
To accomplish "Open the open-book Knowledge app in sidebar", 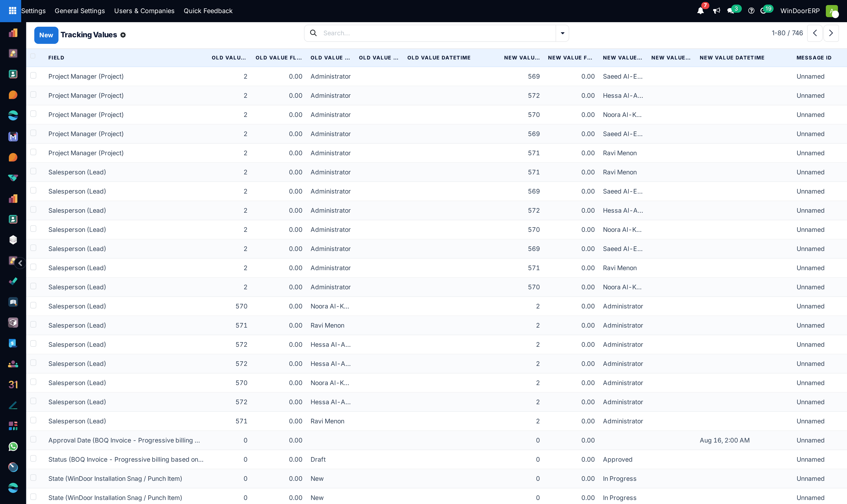I will (x=13, y=302).
